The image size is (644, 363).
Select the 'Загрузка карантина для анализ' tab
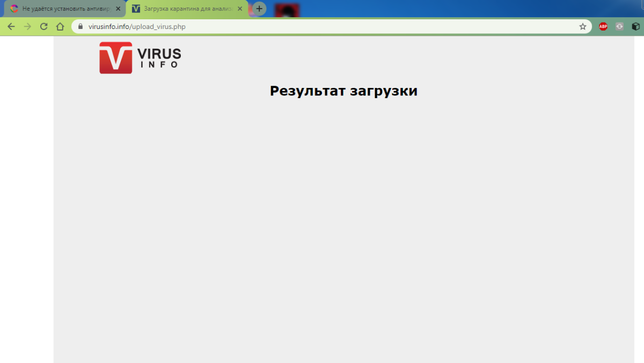click(187, 9)
